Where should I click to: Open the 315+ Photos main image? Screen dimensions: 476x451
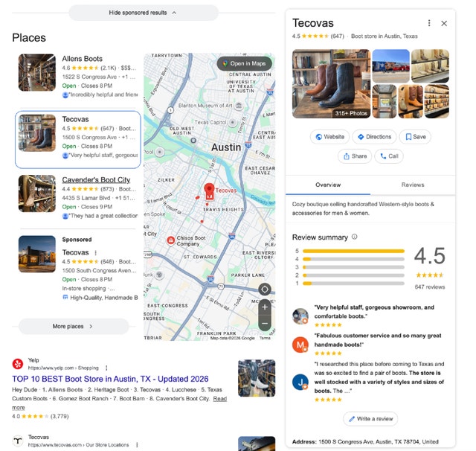click(331, 83)
